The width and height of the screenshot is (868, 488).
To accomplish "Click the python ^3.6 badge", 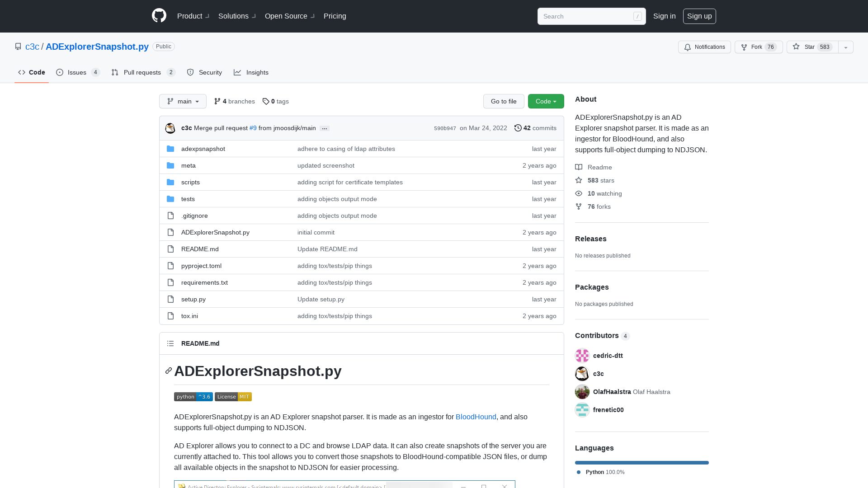I will click(193, 397).
